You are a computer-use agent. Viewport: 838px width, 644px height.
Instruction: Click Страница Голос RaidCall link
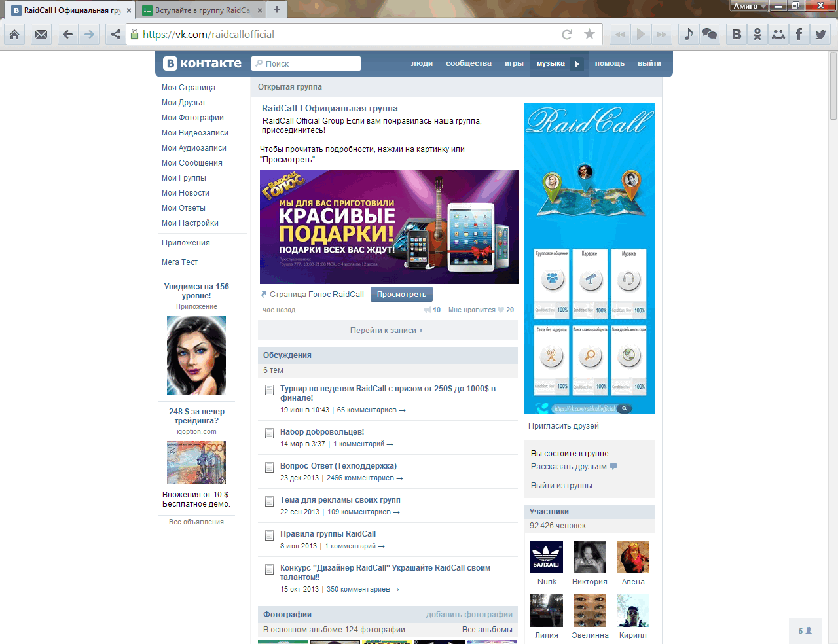pos(316,295)
